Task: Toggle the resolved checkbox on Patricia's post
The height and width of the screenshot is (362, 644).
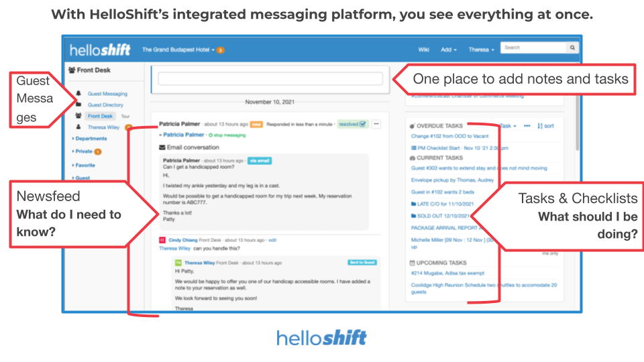Action: (x=363, y=125)
